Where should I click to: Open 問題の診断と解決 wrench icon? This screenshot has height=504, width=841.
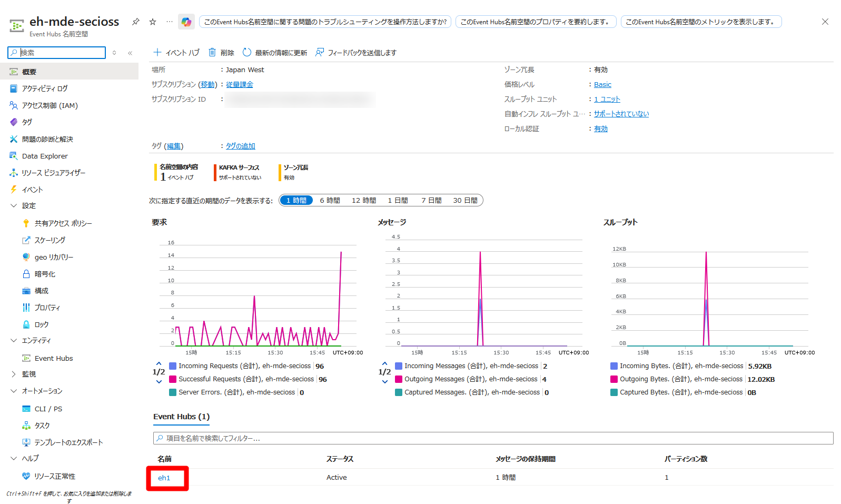click(14, 139)
